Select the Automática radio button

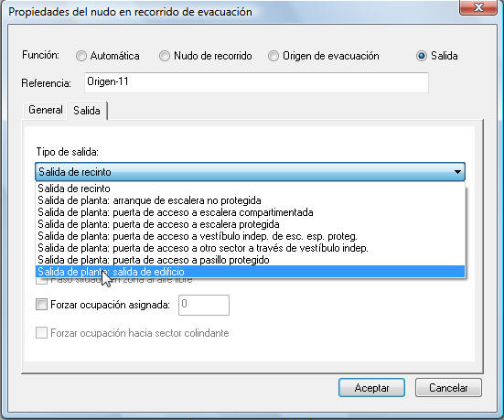[x=81, y=56]
